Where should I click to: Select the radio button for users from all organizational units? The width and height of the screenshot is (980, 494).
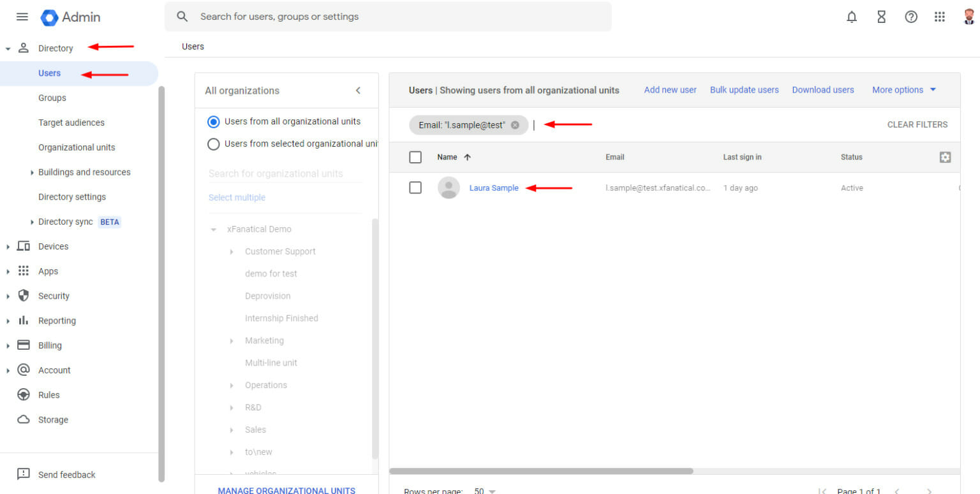click(x=213, y=121)
